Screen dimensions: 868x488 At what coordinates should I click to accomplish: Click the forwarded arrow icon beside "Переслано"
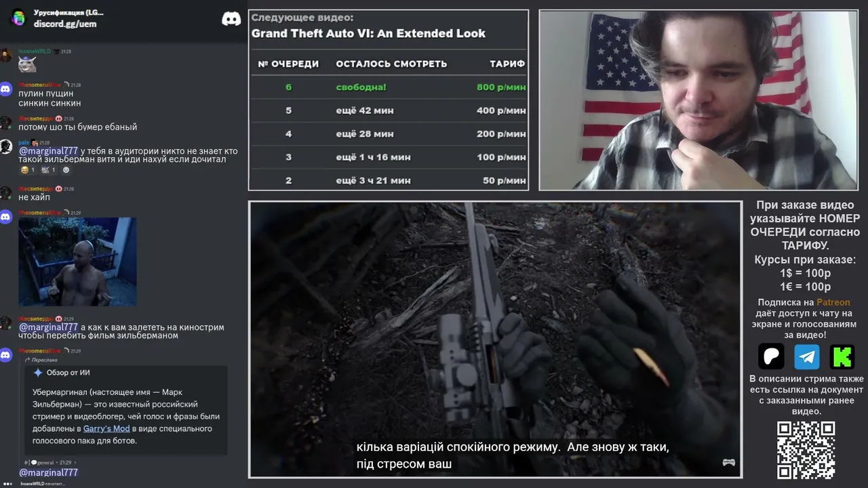click(x=27, y=360)
